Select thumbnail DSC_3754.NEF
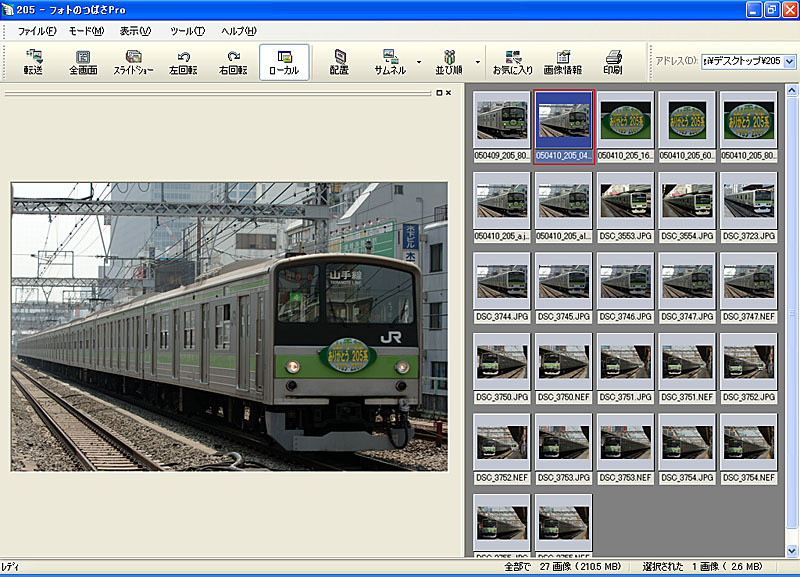800x577 pixels. (748, 449)
